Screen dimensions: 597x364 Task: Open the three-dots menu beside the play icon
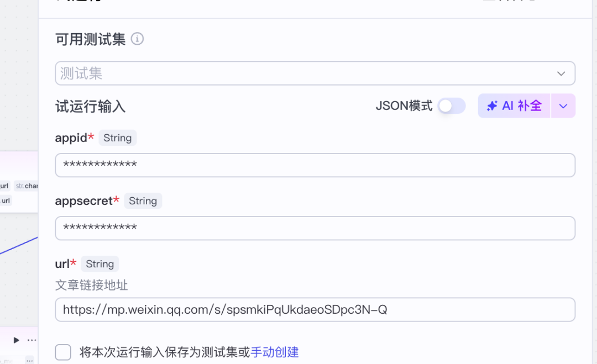32,340
